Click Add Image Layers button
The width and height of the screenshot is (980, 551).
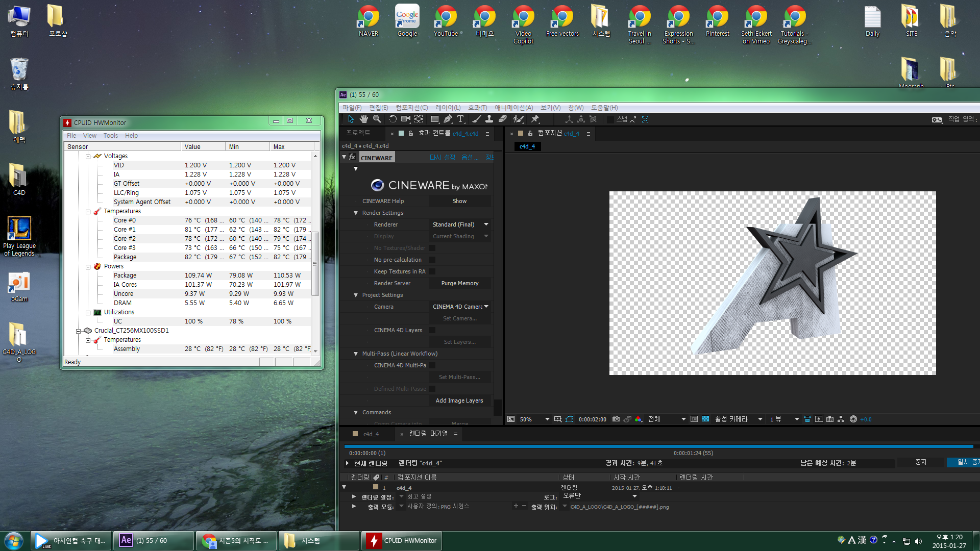pos(459,400)
